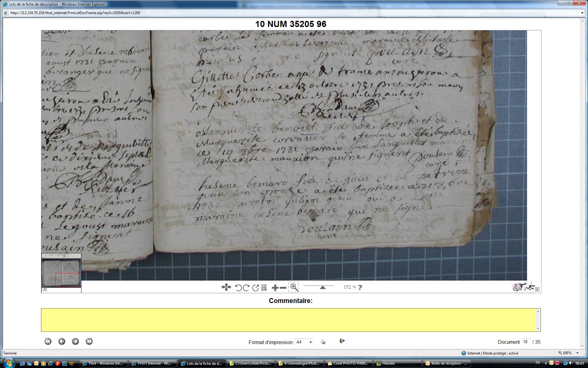Switch to Heredis taskbar window
This screenshot has height=368, width=588.
pos(398,363)
